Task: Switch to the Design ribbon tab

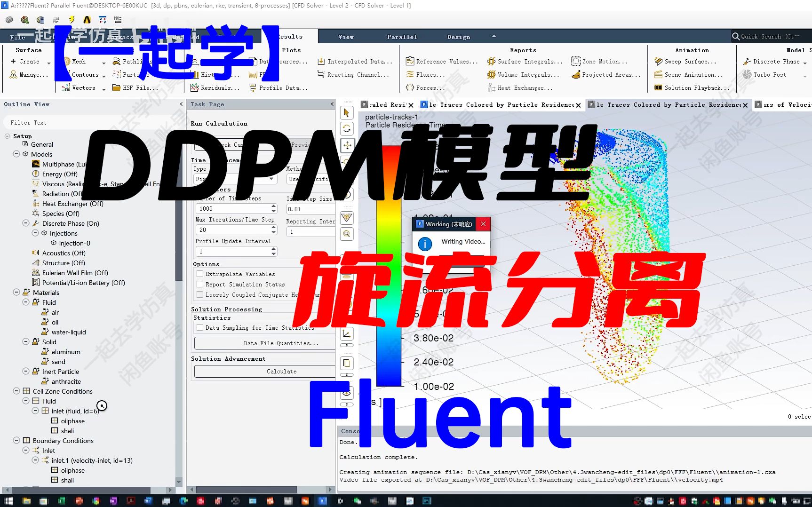Action: 459,37
